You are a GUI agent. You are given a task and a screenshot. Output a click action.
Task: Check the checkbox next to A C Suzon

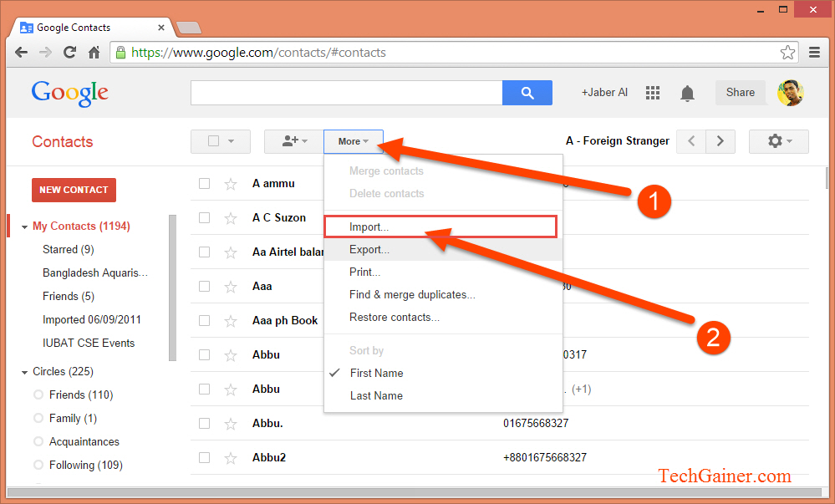coord(204,217)
